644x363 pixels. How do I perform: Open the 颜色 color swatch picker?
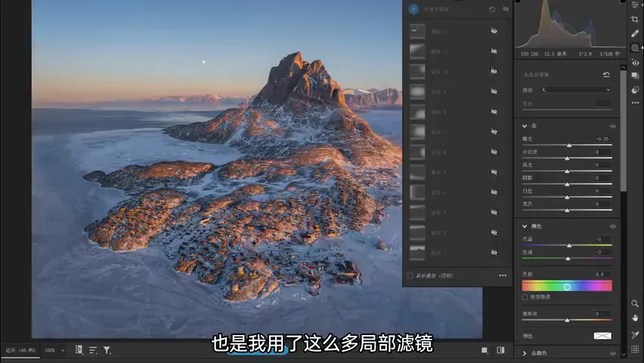(602, 336)
